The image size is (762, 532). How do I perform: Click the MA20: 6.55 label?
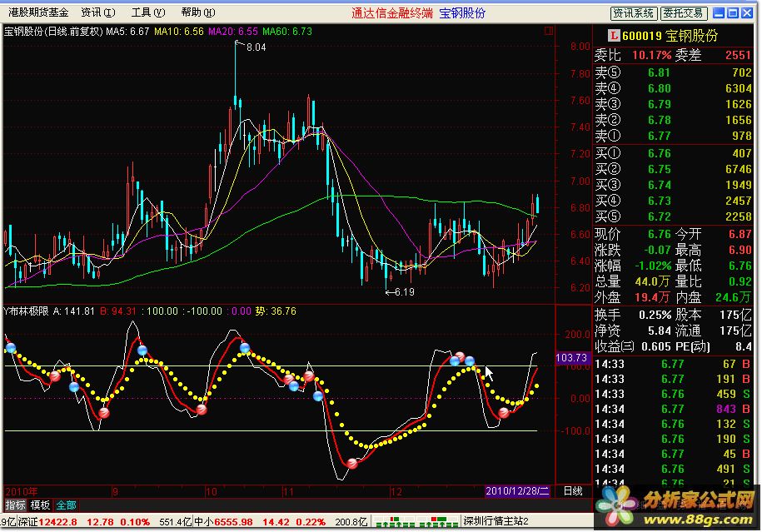(x=233, y=32)
